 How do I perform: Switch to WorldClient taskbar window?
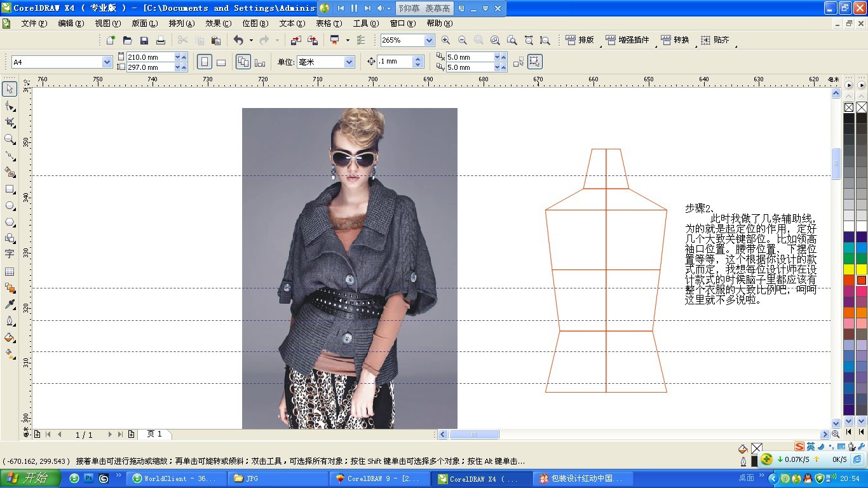coord(175,478)
